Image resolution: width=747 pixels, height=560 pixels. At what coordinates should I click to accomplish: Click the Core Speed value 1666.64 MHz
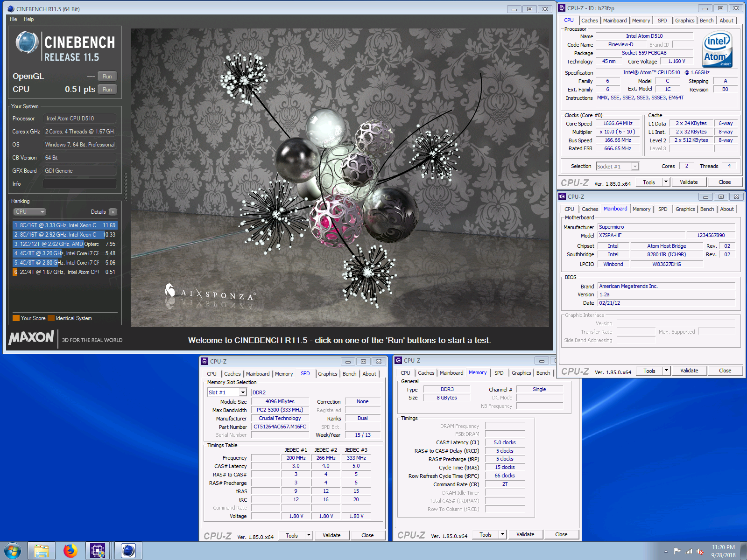[618, 124]
